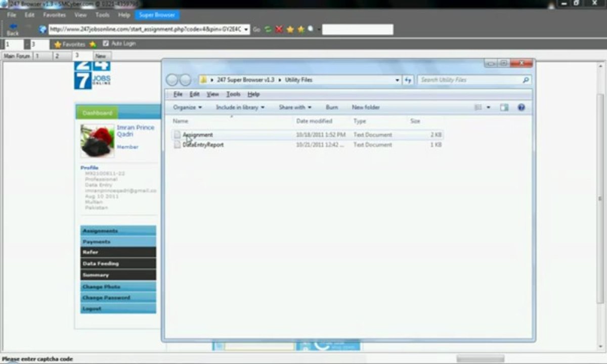Click the Go button

tap(256, 29)
